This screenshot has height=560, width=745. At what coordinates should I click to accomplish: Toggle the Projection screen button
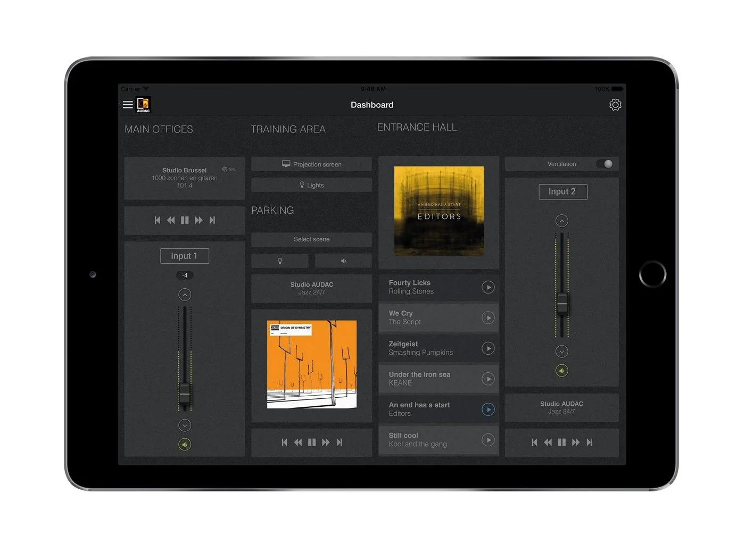pos(312,164)
